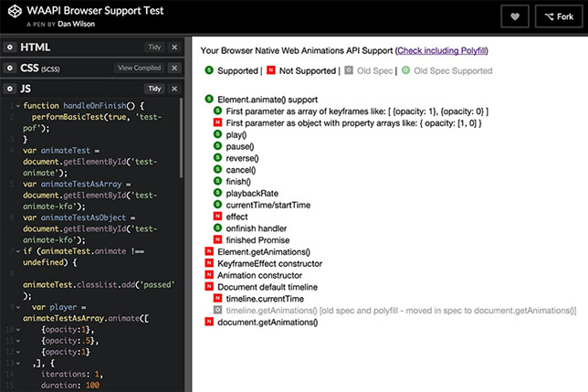Viewport: 588px width, 392px height.
Task: Tidy the HTML code
Action: click(x=154, y=48)
